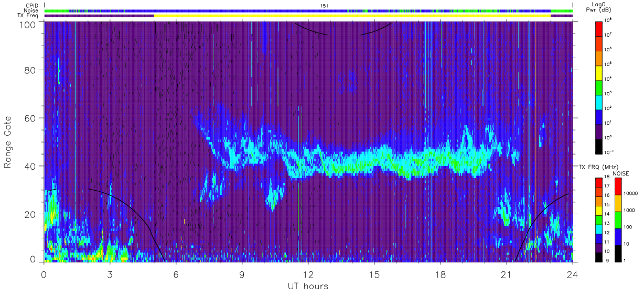644x297 pixels.
Task: Click the 'CPID' strip label
Action: point(33,6)
